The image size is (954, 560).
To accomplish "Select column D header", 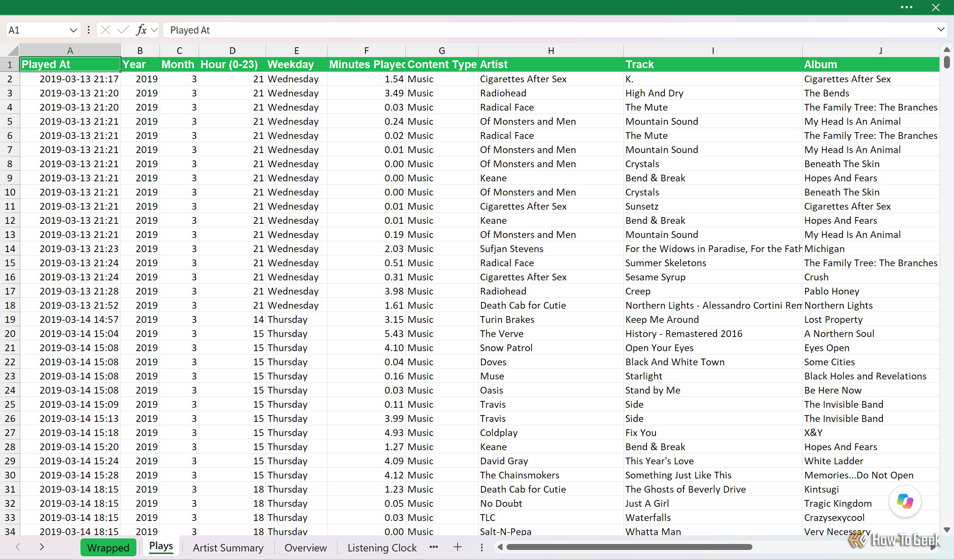I will click(x=233, y=50).
